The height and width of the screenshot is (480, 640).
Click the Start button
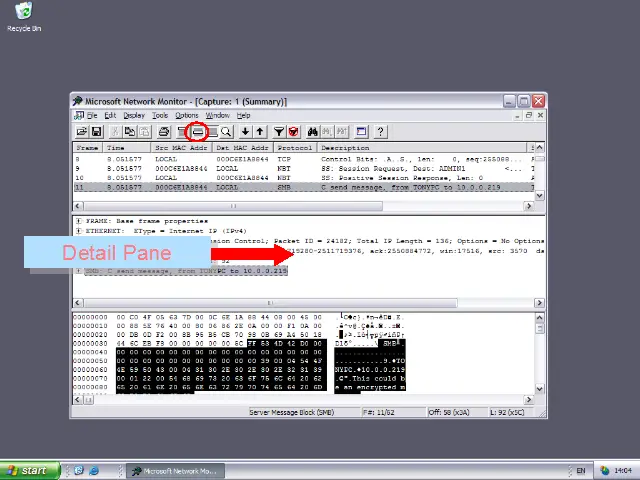coord(30,471)
